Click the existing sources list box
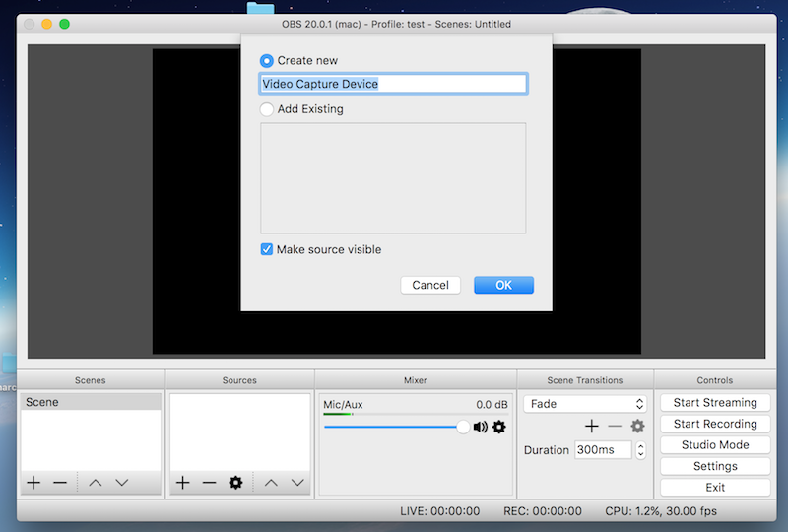The image size is (788, 532). tap(393, 178)
